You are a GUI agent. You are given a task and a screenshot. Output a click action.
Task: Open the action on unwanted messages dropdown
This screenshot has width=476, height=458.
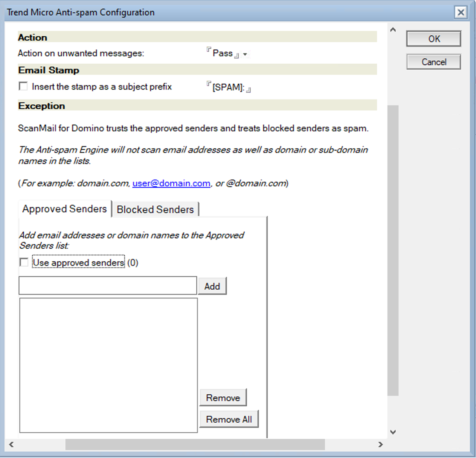click(245, 54)
